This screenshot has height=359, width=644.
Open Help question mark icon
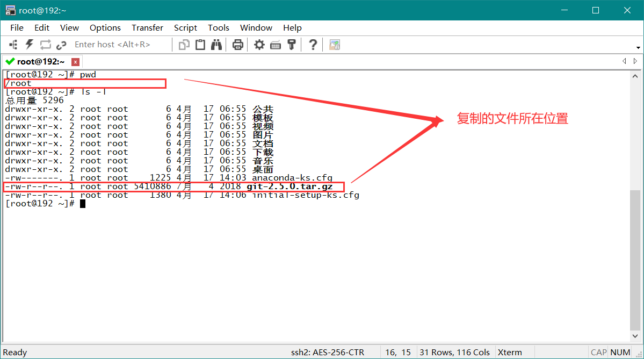(313, 45)
